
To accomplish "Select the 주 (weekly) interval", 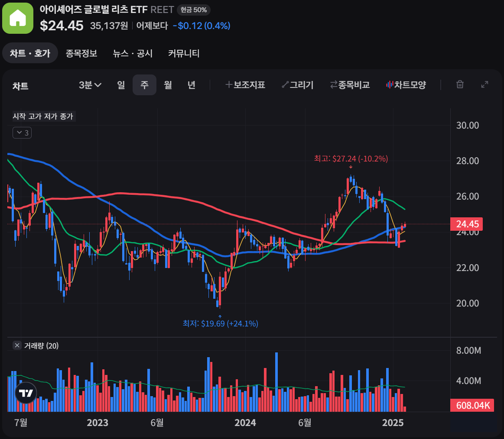I will pyautogui.click(x=144, y=85).
